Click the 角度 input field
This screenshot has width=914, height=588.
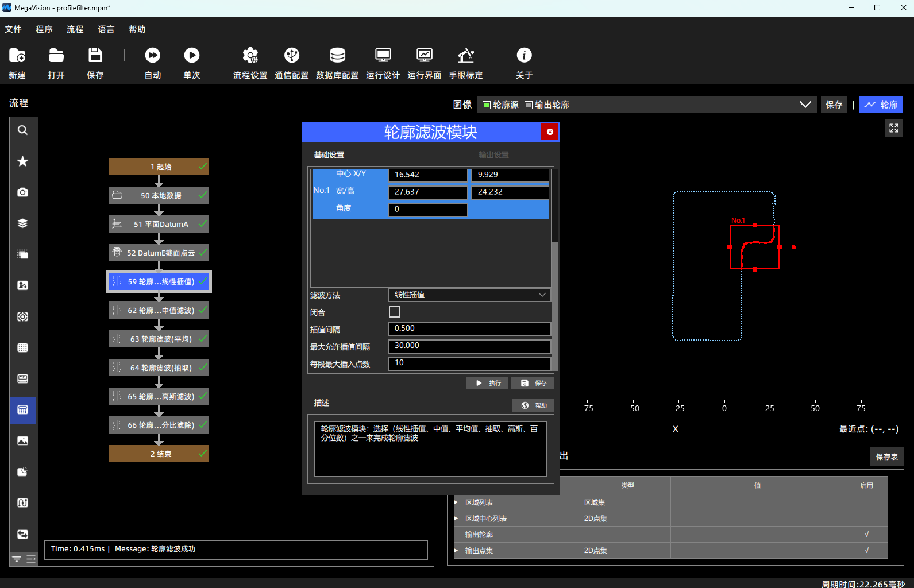(428, 210)
